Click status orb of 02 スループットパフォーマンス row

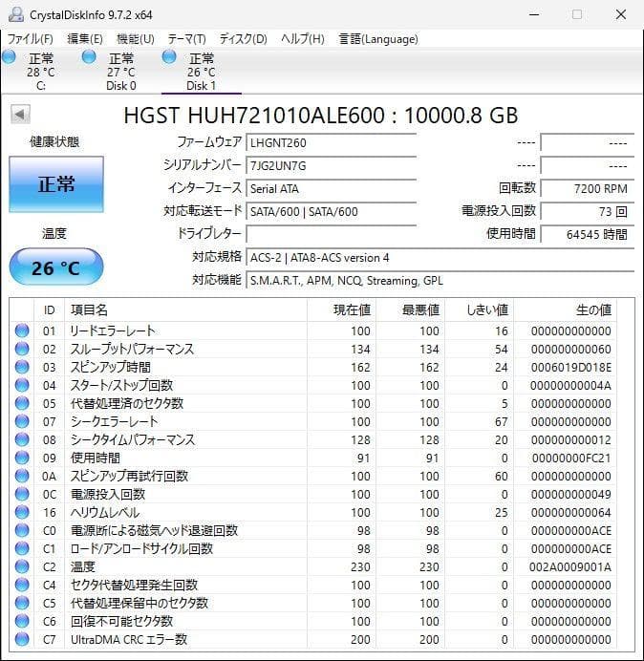coord(22,349)
